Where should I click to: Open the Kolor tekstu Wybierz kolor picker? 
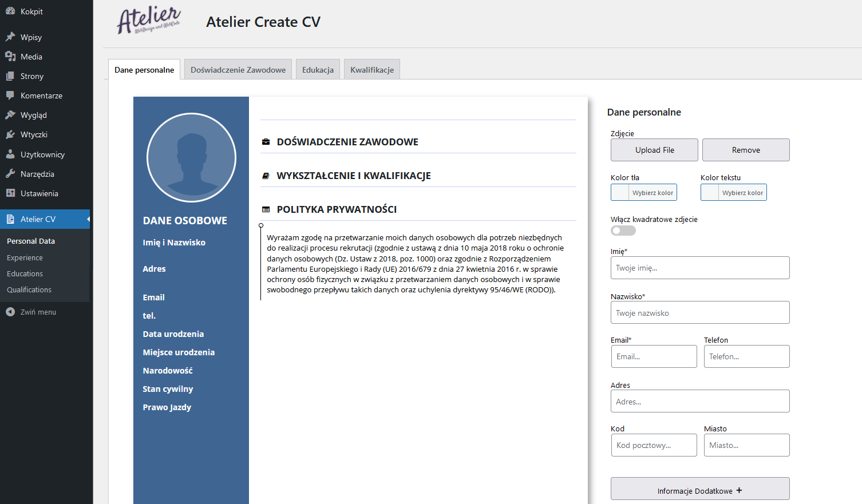734,192
